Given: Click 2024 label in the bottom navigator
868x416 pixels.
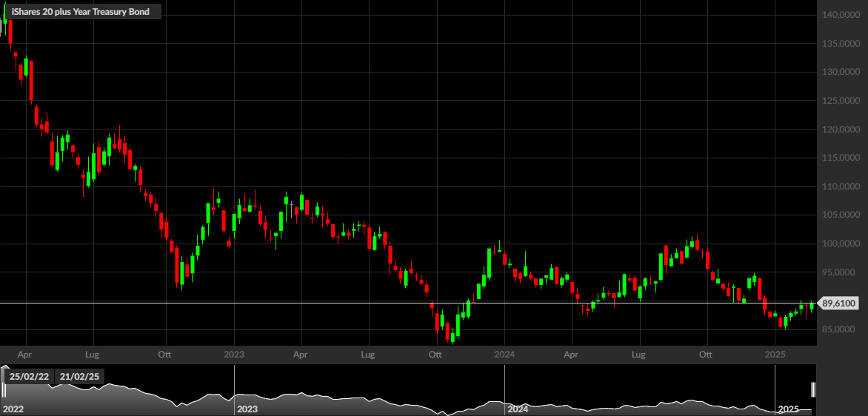Looking at the screenshot, I should 518,409.
